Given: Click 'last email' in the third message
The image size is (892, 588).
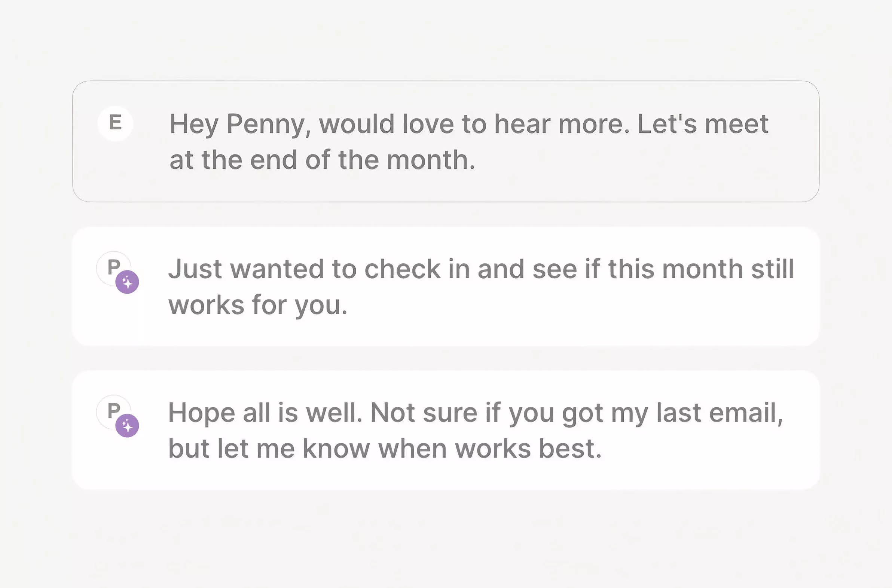Looking at the screenshot, I should coord(720,413).
